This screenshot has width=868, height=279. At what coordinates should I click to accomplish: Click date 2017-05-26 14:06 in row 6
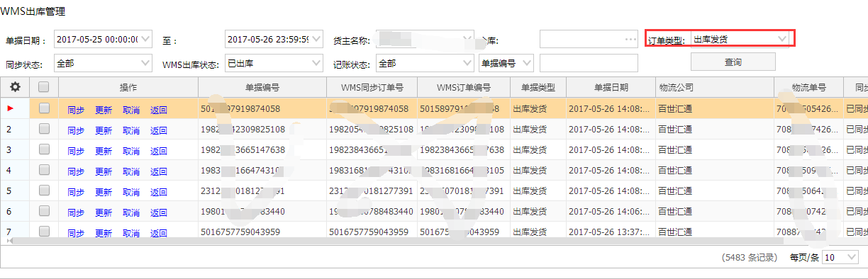point(609,211)
